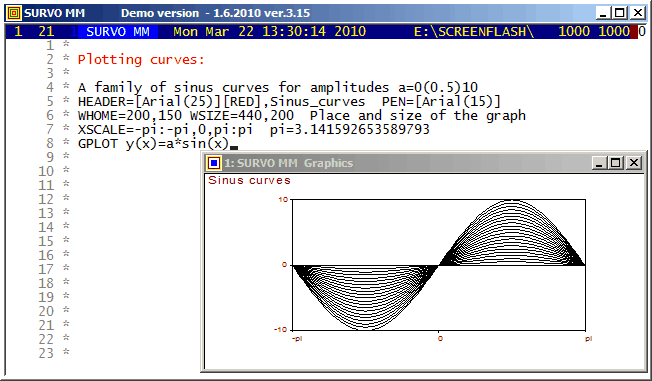Click the red indicator at header bar end
The width and height of the screenshot is (652, 381).
click(x=634, y=32)
